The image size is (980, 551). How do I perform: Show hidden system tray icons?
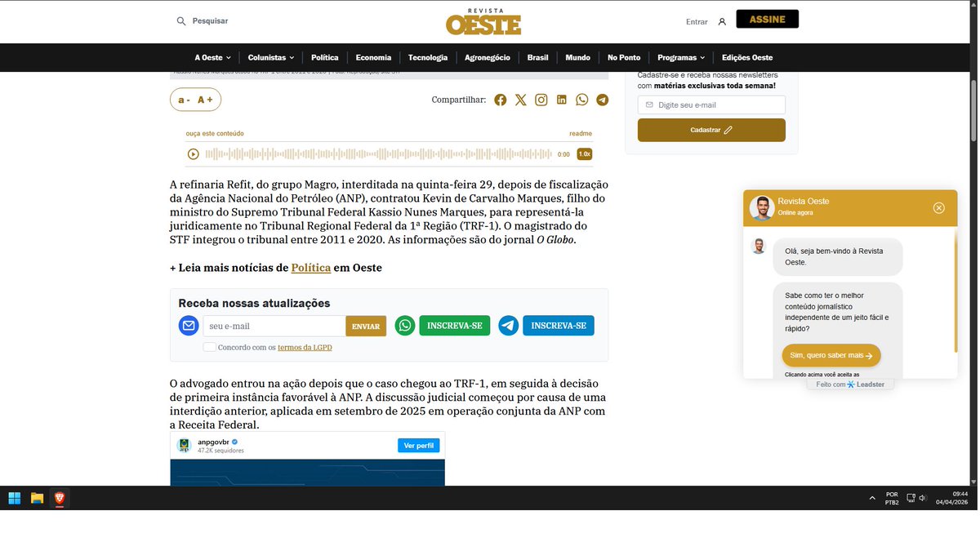[872, 498]
